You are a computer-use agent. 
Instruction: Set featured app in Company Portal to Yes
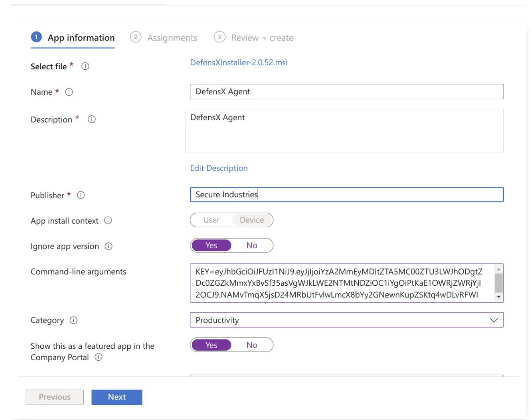point(211,345)
